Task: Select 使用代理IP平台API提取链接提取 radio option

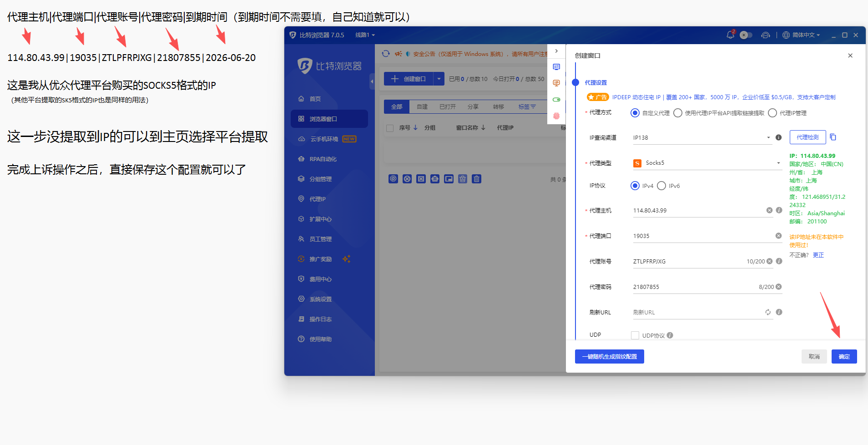Action: tap(678, 113)
